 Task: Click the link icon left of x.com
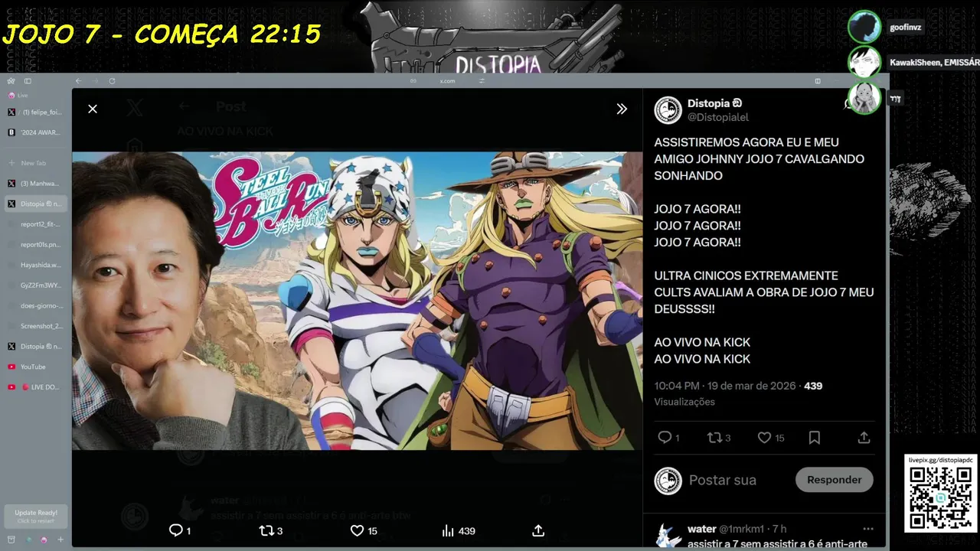413,81
